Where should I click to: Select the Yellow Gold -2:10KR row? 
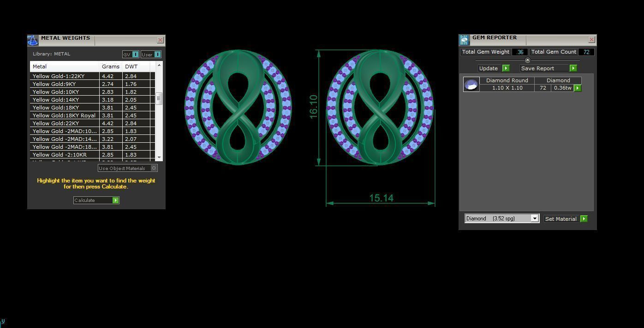click(x=92, y=155)
